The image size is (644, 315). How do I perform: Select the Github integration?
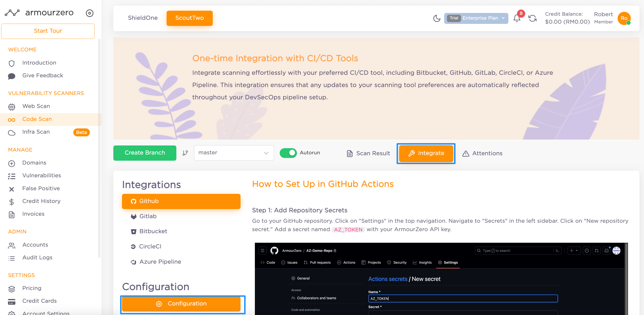[x=181, y=201]
